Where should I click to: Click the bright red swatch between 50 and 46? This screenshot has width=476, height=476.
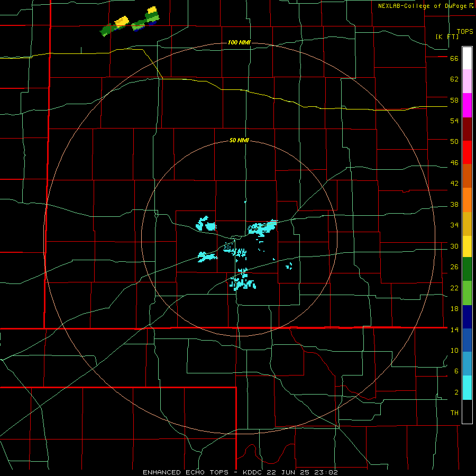tap(467, 152)
